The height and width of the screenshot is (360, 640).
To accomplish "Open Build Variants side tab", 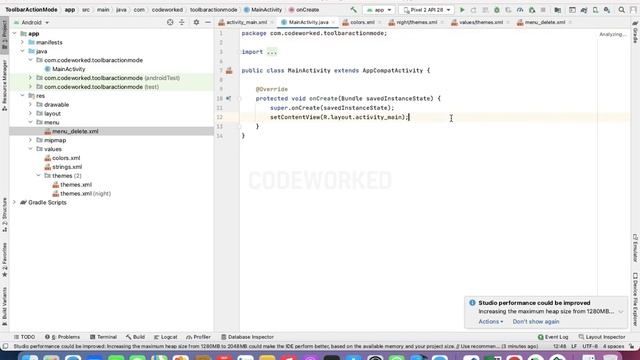I will click(4, 306).
